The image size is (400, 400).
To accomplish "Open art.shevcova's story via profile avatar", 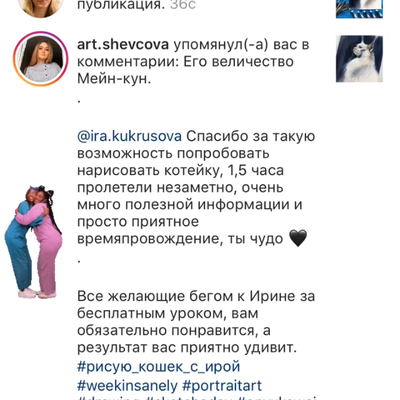I will click(x=41, y=59).
